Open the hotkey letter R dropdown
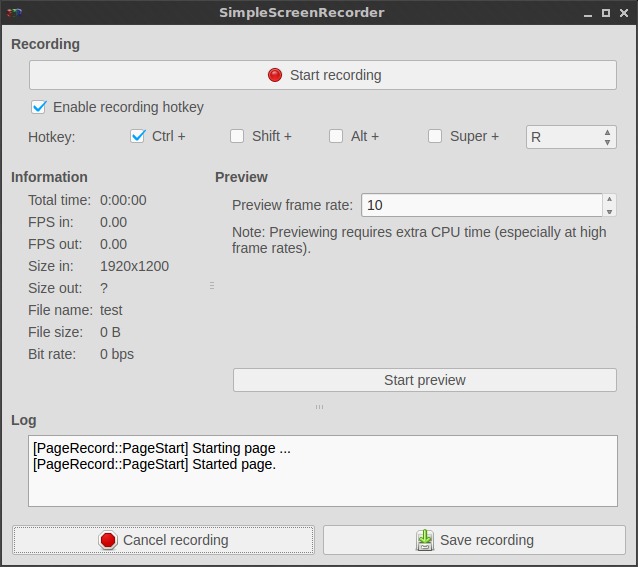This screenshot has width=638, height=567. click(571, 137)
